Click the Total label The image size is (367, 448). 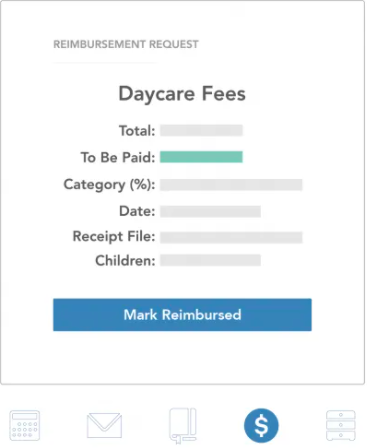[x=137, y=130]
